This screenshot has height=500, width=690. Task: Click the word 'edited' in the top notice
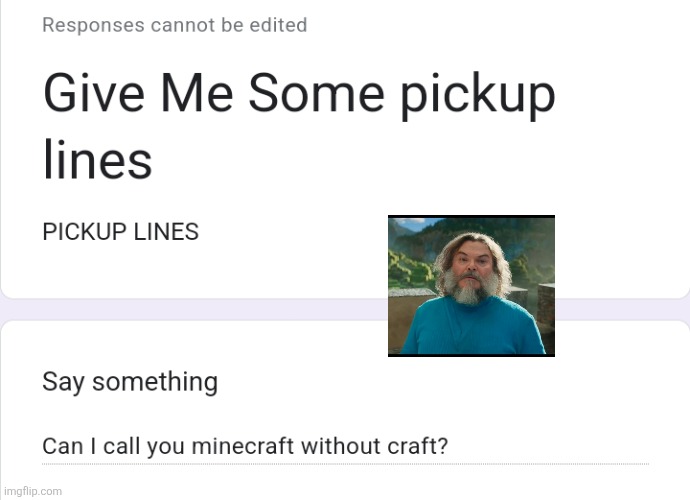278,25
